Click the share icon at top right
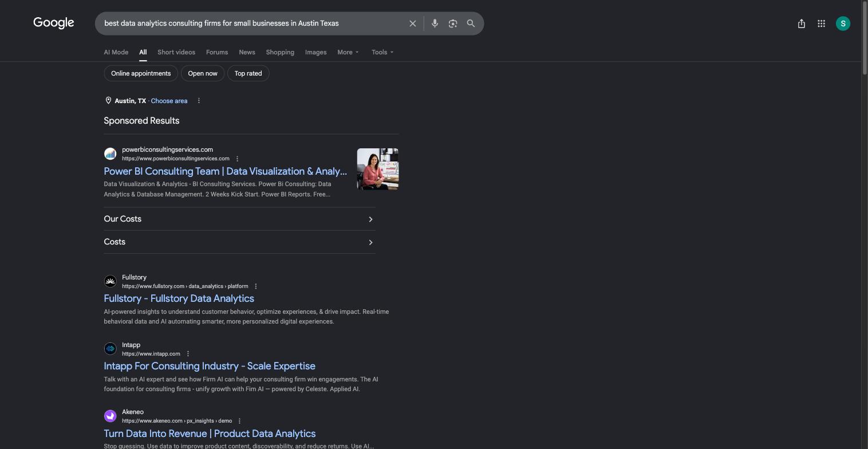The width and height of the screenshot is (868, 449). click(802, 23)
